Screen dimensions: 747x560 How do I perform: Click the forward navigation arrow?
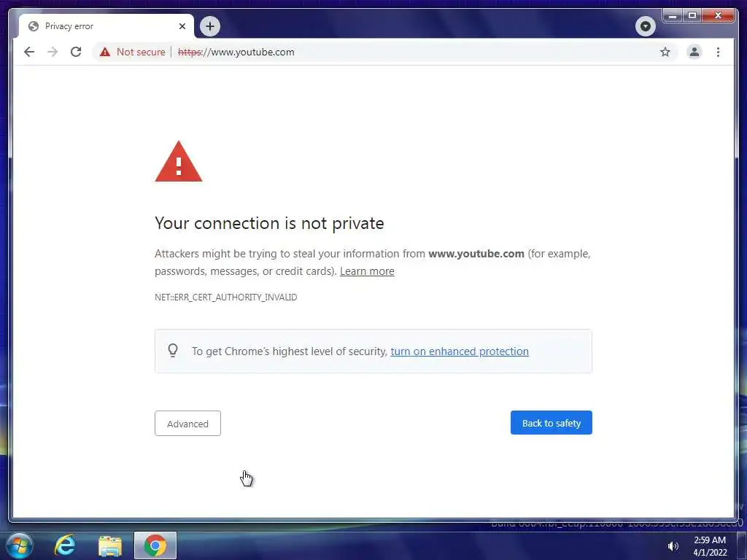[x=53, y=52]
